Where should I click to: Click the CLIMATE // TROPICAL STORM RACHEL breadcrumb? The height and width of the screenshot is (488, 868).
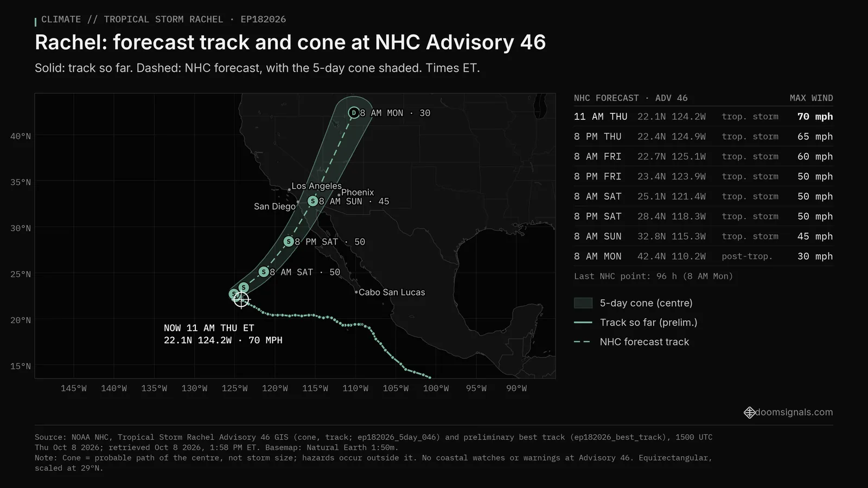click(164, 20)
